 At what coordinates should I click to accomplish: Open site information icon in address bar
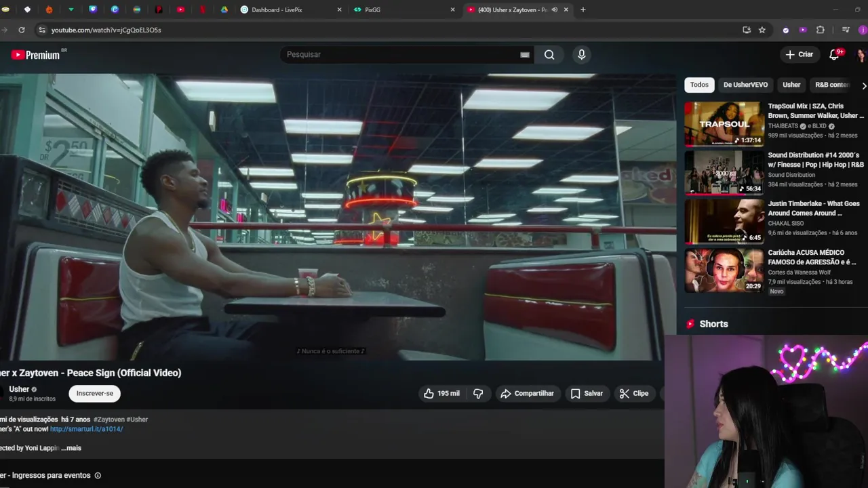[x=42, y=30]
